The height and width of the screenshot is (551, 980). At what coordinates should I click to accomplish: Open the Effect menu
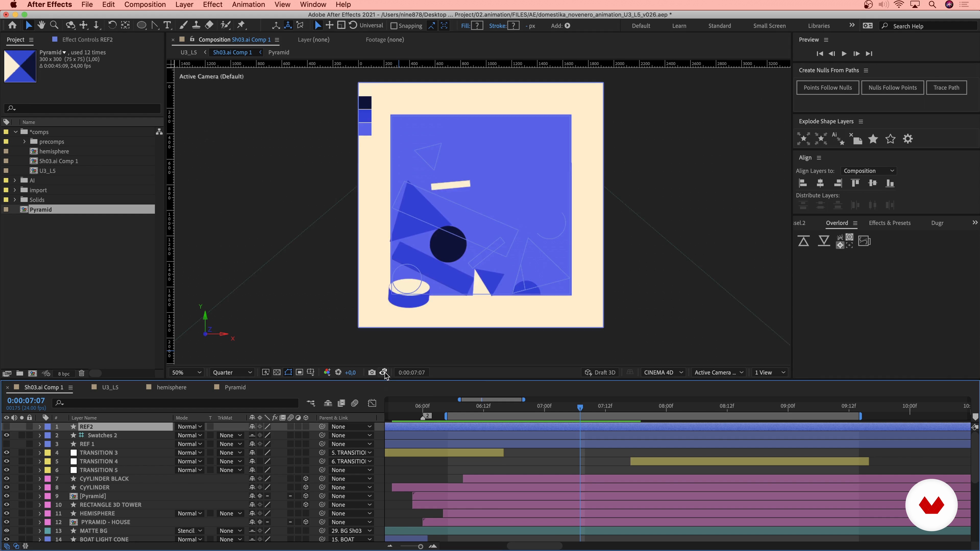tap(212, 5)
